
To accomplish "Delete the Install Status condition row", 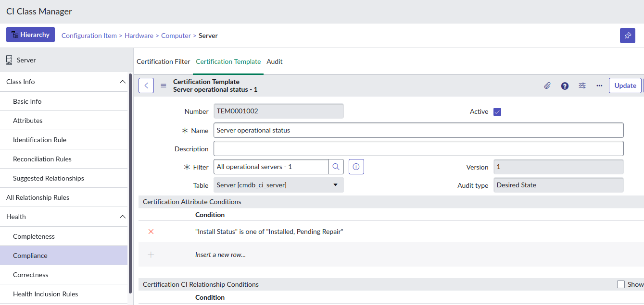I will pyautogui.click(x=151, y=232).
